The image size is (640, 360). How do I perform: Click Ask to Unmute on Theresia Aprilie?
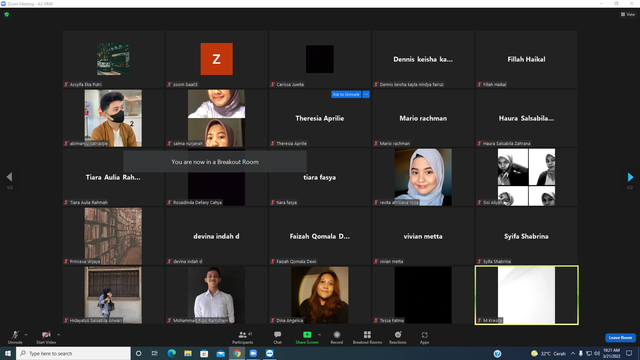pos(346,94)
